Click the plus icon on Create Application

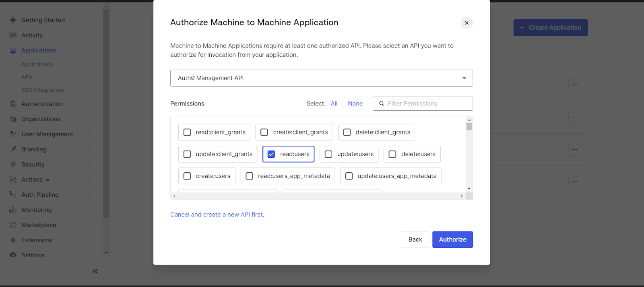pyautogui.click(x=522, y=28)
